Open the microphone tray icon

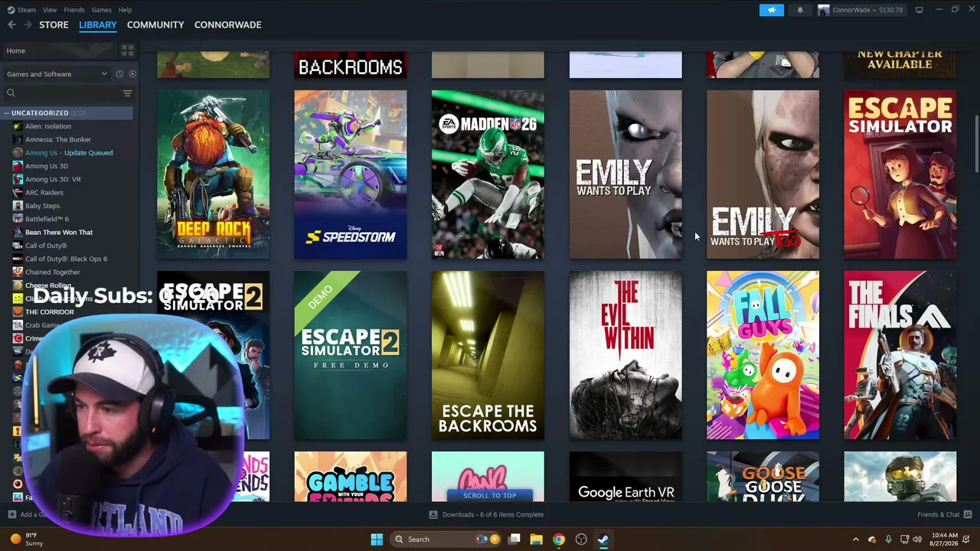click(888, 540)
